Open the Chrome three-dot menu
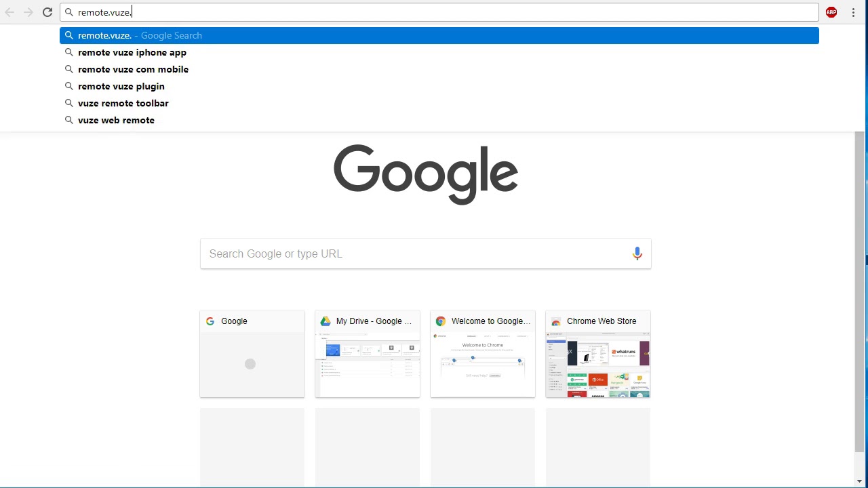The image size is (868, 488). [x=853, y=12]
